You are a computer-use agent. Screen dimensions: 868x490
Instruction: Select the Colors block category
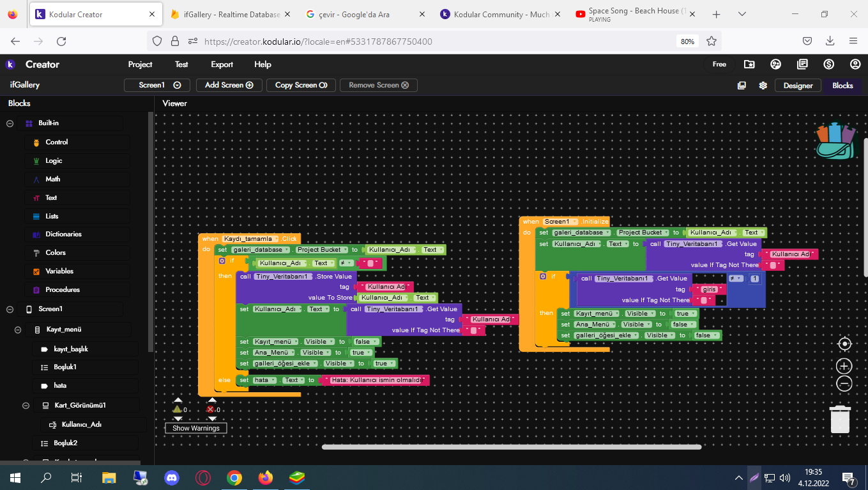click(55, 253)
